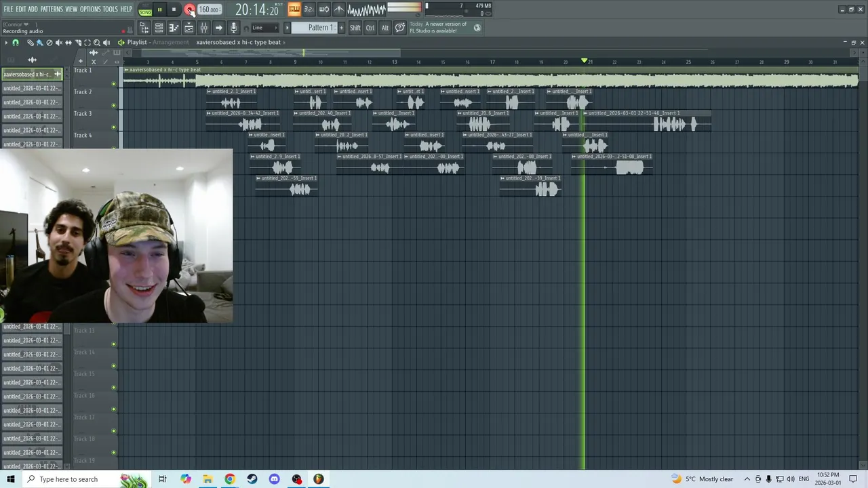The width and height of the screenshot is (868, 488).
Task: Open Google Chrome from the taskbar
Action: click(x=230, y=479)
